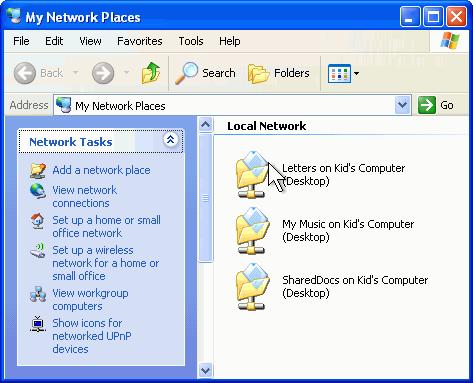Click the Views grid icon

(x=339, y=73)
